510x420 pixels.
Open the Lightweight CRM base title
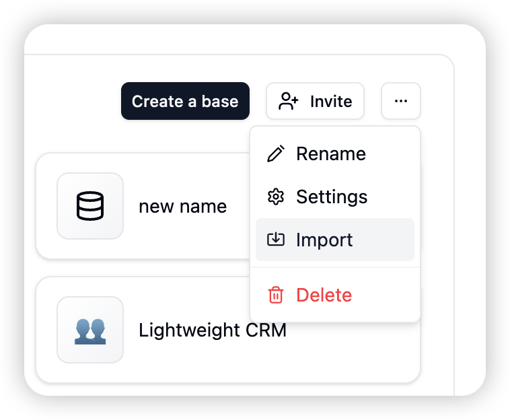tap(213, 330)
